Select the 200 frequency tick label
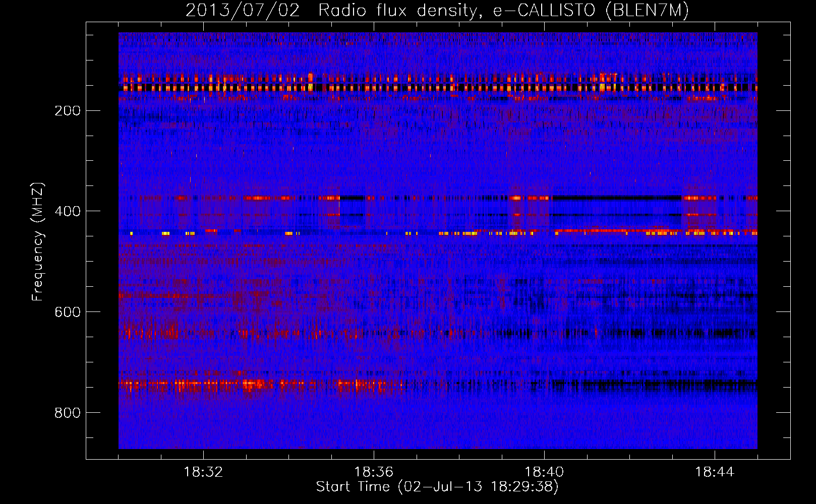The image size is (816, 504). 68,110
